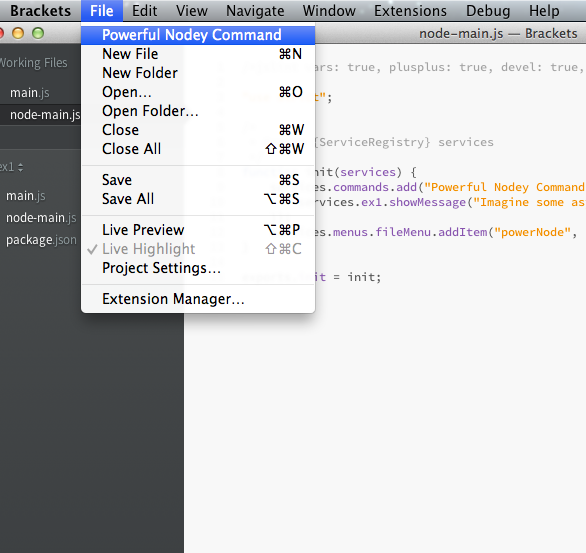Place cursor on the init; line

coord(364,277)
